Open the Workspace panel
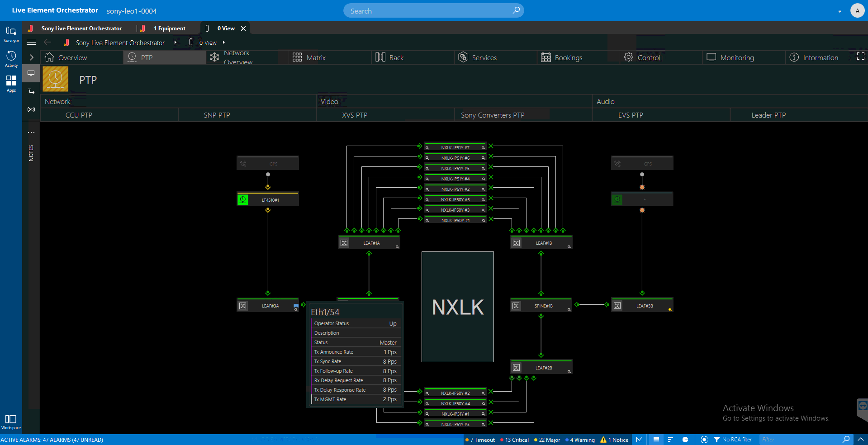The width and height of the screenshot is (868, 445). point(11,422)
